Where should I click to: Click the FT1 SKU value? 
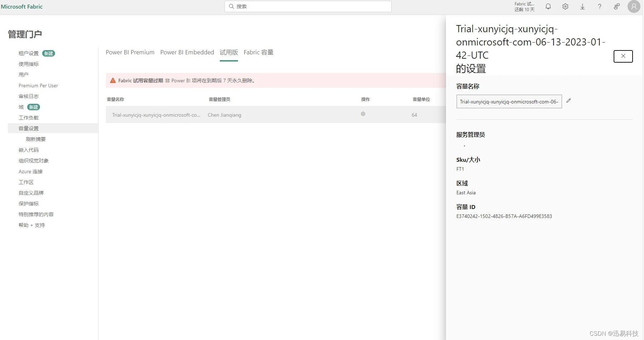tap(460, 169)
